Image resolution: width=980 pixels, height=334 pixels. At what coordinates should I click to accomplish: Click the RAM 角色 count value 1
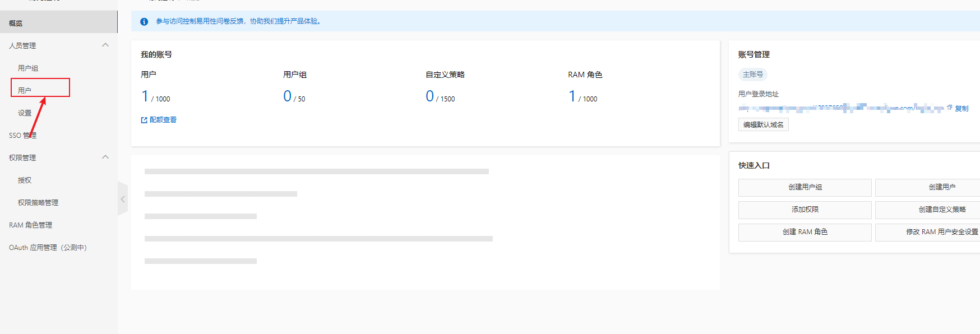click(x=572, y=96)
